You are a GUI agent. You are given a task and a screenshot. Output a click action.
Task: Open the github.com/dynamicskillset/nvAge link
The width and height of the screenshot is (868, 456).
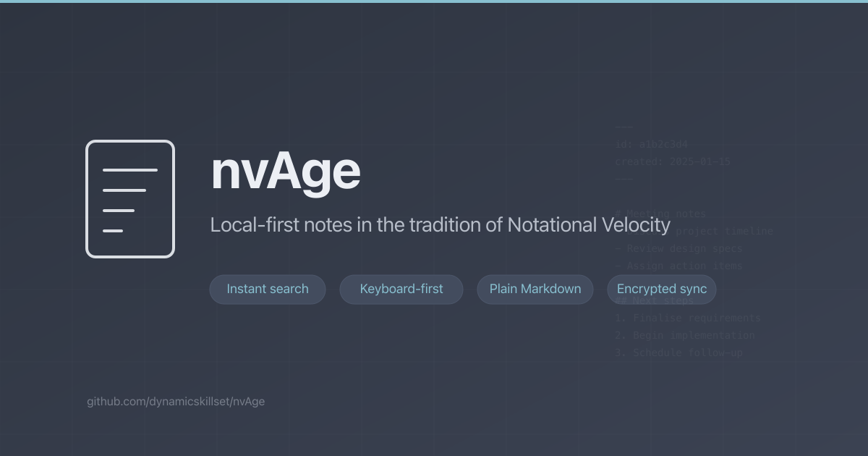click(176, 402)
